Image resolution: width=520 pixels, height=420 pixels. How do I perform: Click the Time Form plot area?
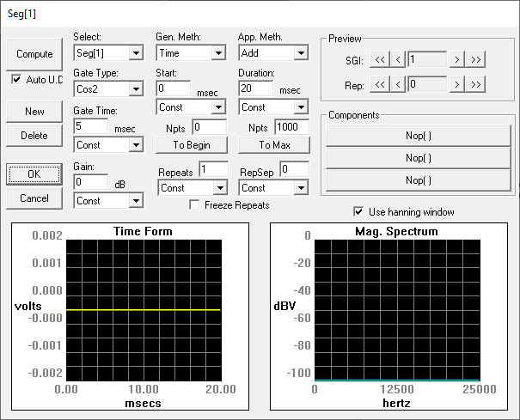pyautogui.click(x=144, y=310)
